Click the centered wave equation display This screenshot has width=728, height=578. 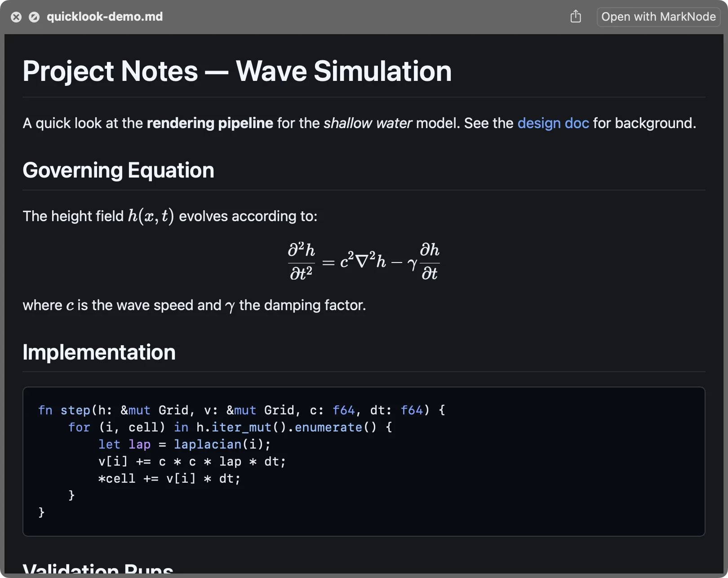click(x=364, y=261)
